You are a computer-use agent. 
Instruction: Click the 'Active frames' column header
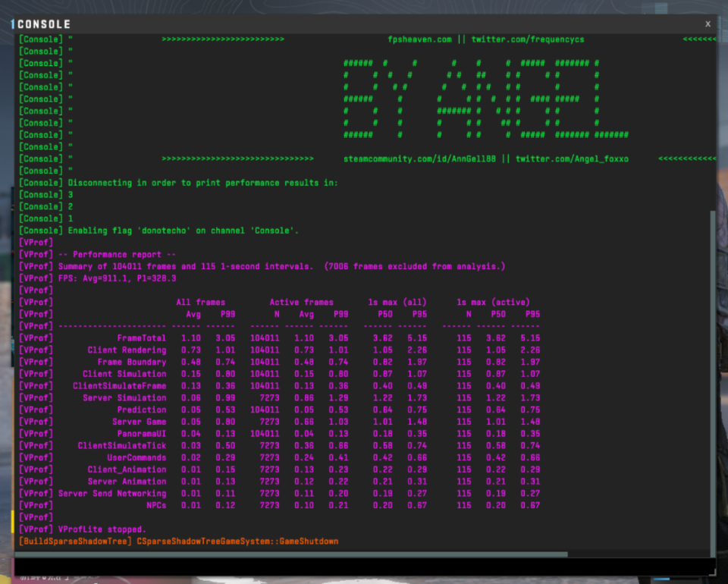[x=301, y=302]
